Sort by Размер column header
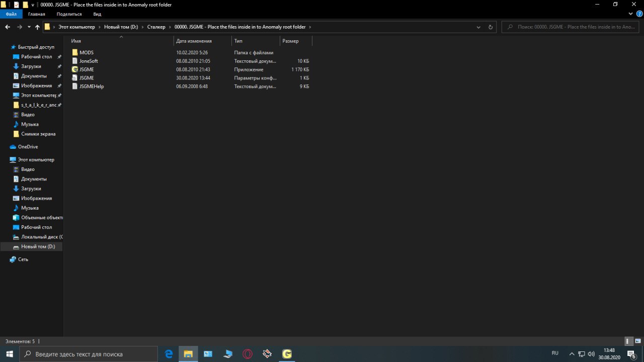The height and width of the screenshot is (362, 644). tap(296, 41)
